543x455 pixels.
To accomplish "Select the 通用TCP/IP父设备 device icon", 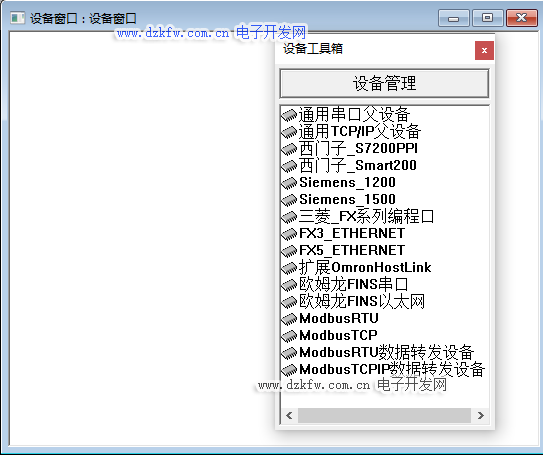I will 289,132.
